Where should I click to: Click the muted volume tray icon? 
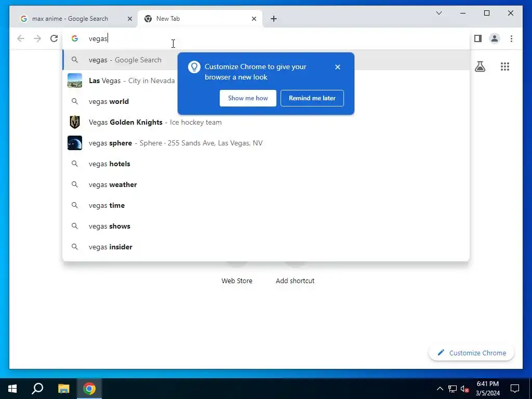click(464, 389)
